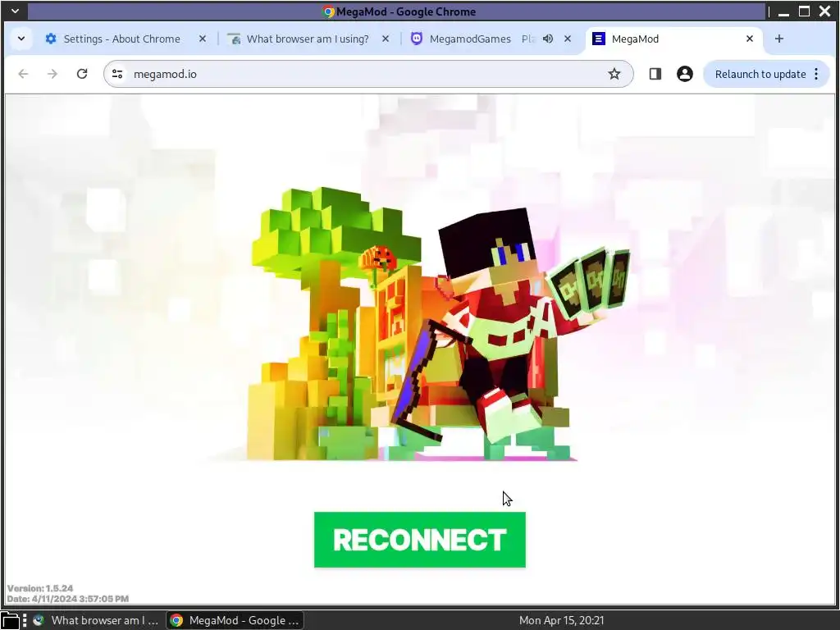This screenshot has width=840, height=630.
Task: Click the taskbar clock Mon Apr 15
Action: click(561, 620)
